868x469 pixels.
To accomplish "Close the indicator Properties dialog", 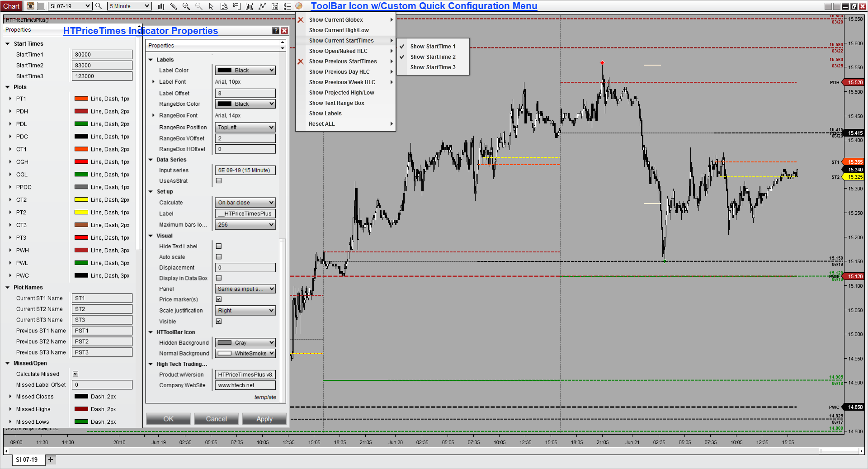I will [x=284, y=30].
